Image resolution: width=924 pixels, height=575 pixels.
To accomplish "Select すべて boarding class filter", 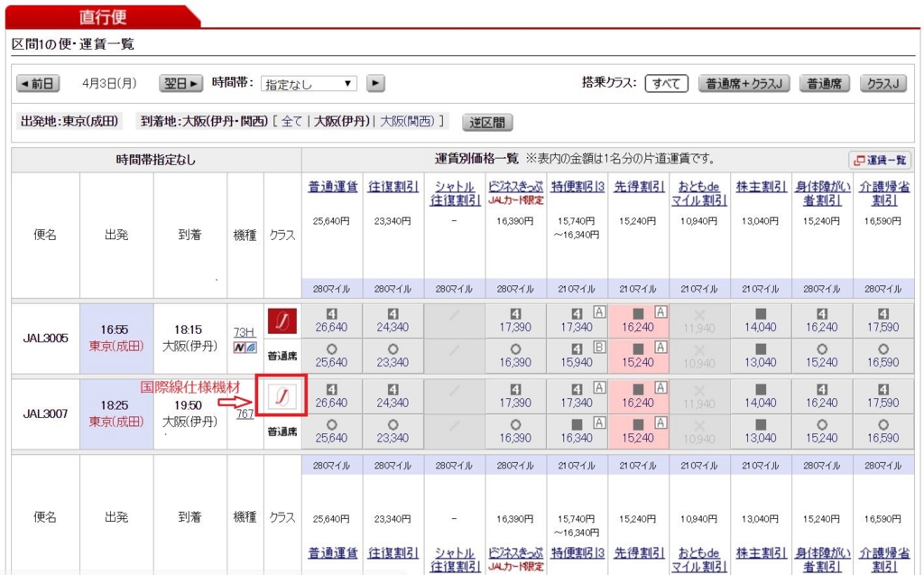I will pyautogui.click(x=666, y=84).
